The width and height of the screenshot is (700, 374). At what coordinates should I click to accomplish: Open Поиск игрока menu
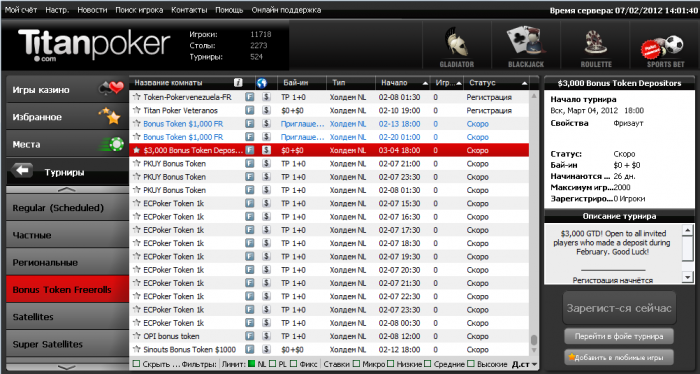point(139,10)
